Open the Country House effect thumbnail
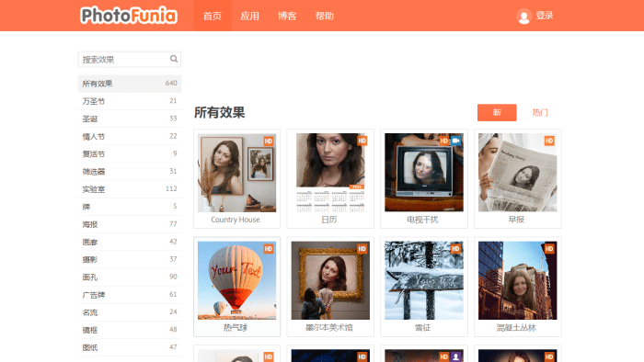644x362 pixels. click(237, 173)
